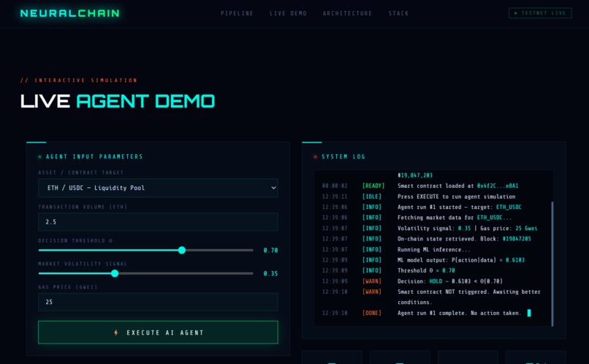The image size is (589, 364).
Task: Click the 'Smart contract NOT triggered' log line
Action: coord(469,297)
